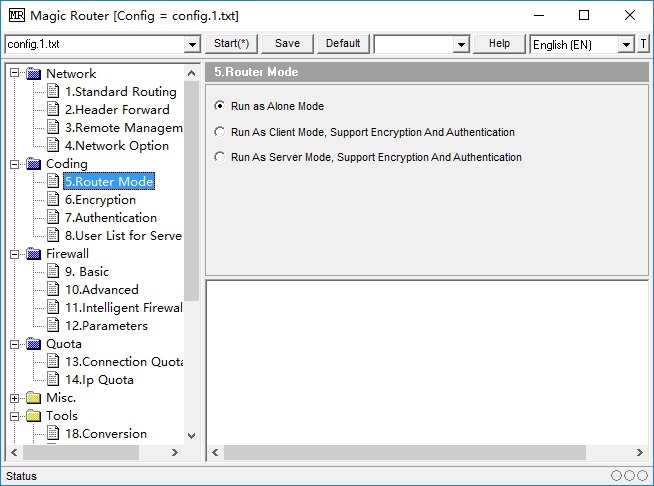The width and height of the screenshot is (654, 486).
Task: Click page icon beside 9. Basic
Action: pos(53,272)
